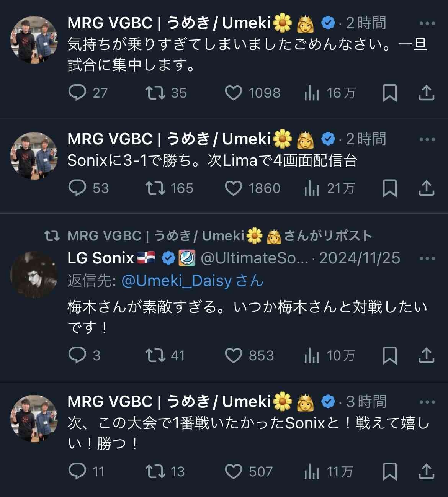Open the @Umeki_Daisy mention link

point(176,281)
